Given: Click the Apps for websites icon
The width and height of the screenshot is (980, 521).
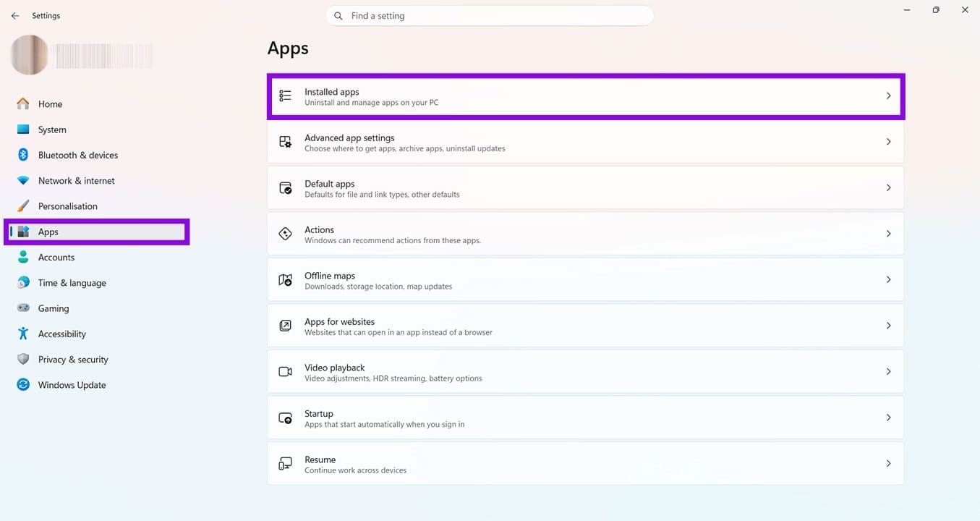Looking at the screenshot, I should click(x=286, y=326).
